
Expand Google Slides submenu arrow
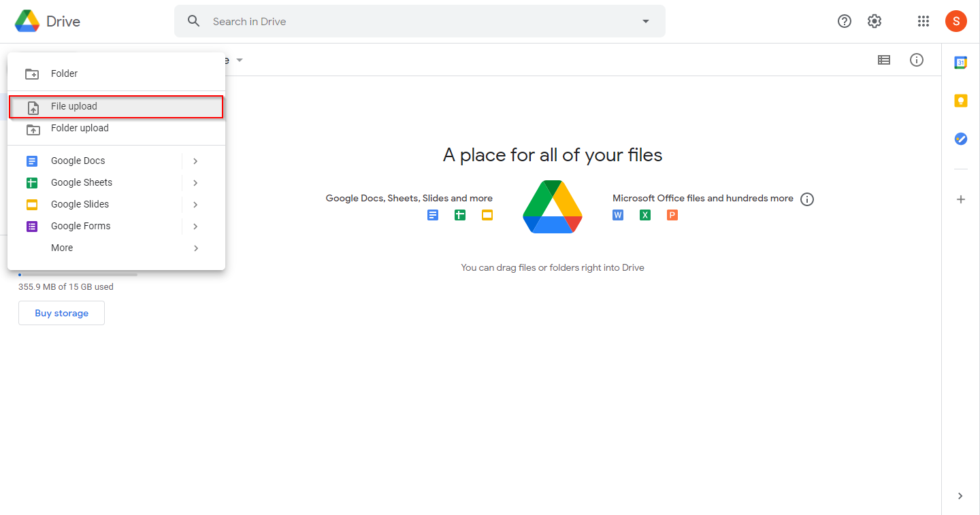coord(195,205)
